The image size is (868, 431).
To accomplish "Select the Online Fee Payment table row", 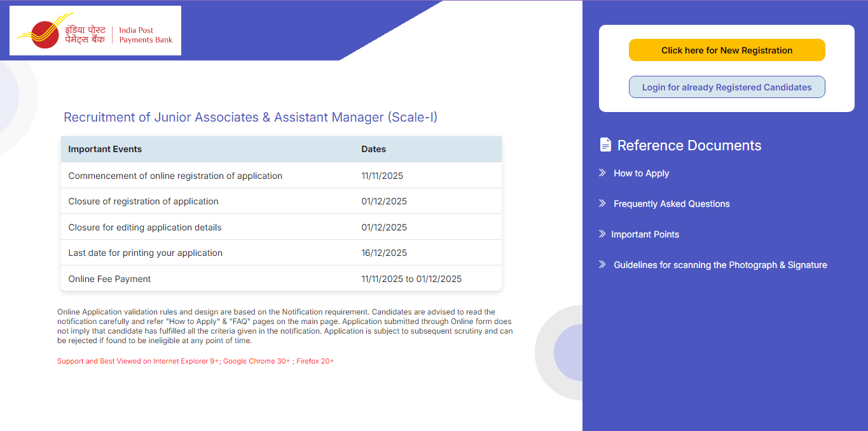I will tap(280, 278).
